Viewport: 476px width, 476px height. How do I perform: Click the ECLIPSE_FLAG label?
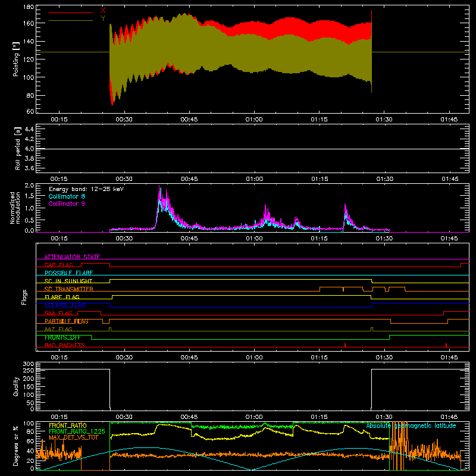click(x=65, y=305)
